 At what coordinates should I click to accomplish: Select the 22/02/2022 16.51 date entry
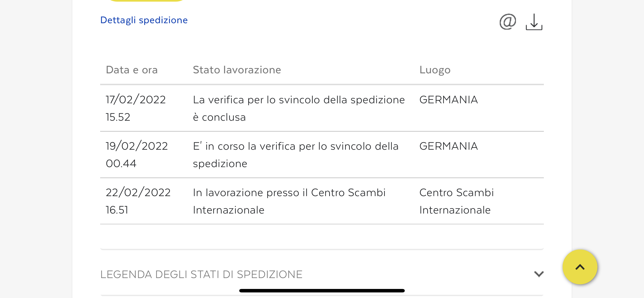click(138, 201)
